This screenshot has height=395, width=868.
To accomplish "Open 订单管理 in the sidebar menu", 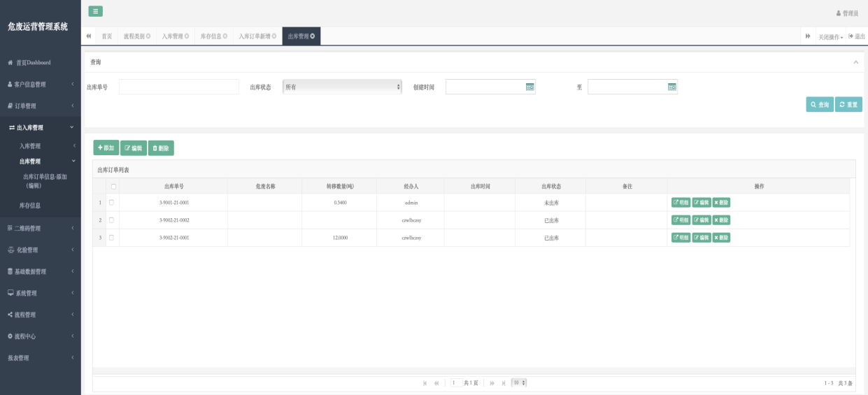I will coord(41,106).
